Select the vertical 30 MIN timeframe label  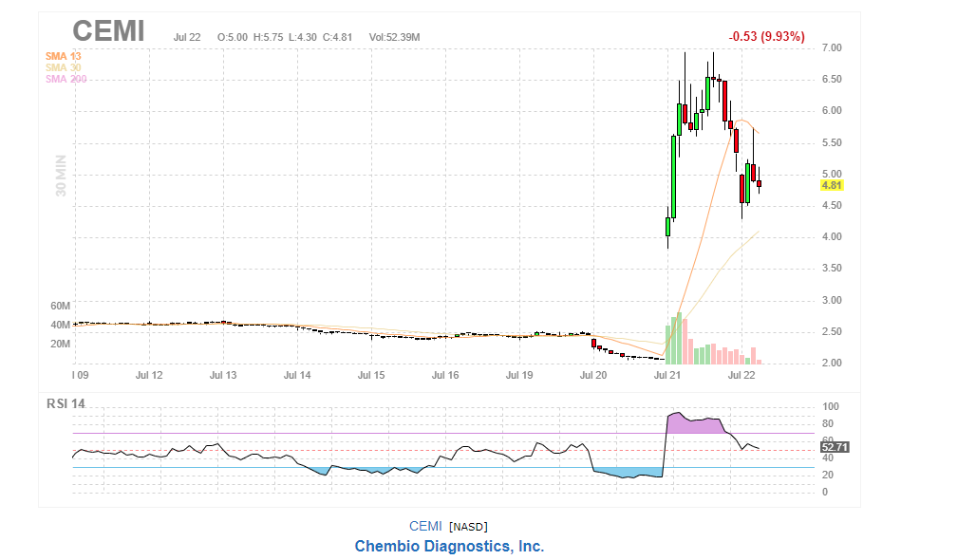(x=61, y=177)
